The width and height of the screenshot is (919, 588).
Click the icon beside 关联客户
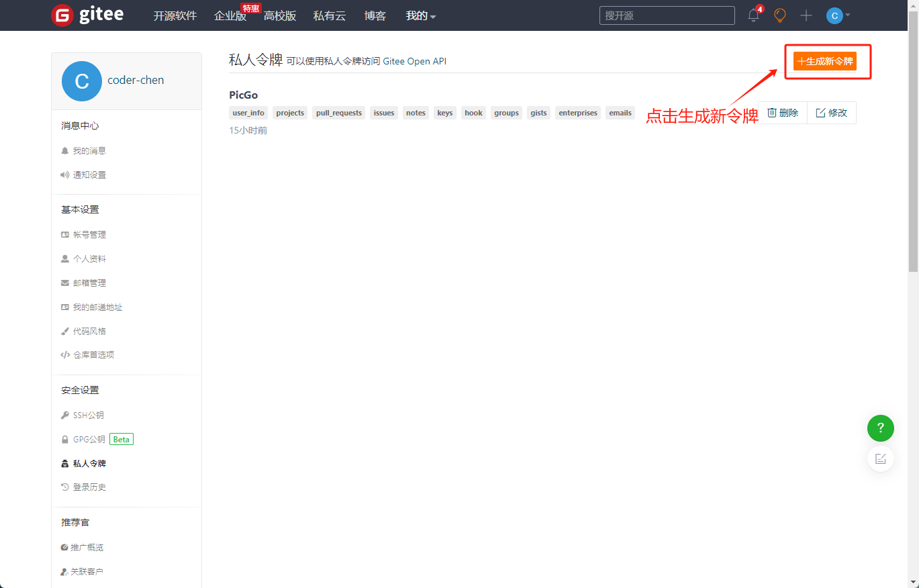[64, 572]
